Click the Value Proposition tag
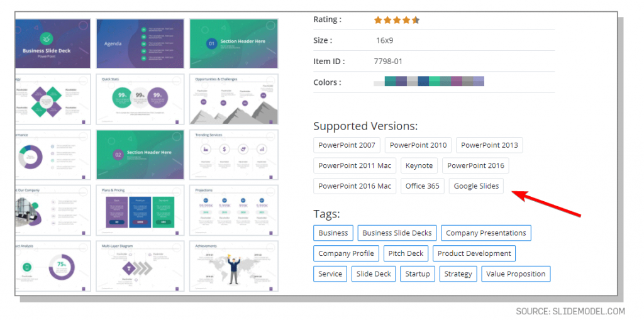 click(x=516, y=274)
